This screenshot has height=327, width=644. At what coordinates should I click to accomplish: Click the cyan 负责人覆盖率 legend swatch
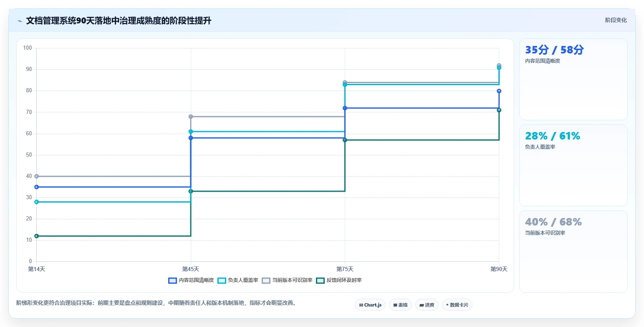[222, 280]
